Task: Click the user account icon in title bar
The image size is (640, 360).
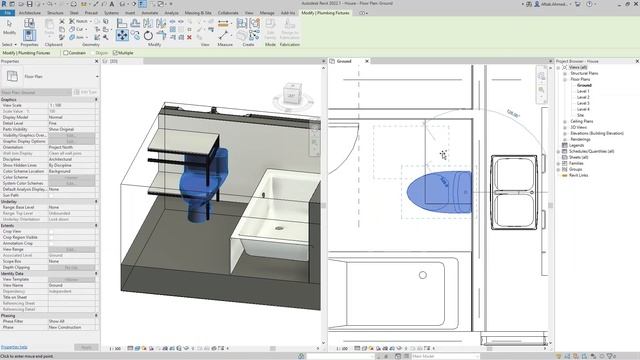Action: tap(537, 4)
